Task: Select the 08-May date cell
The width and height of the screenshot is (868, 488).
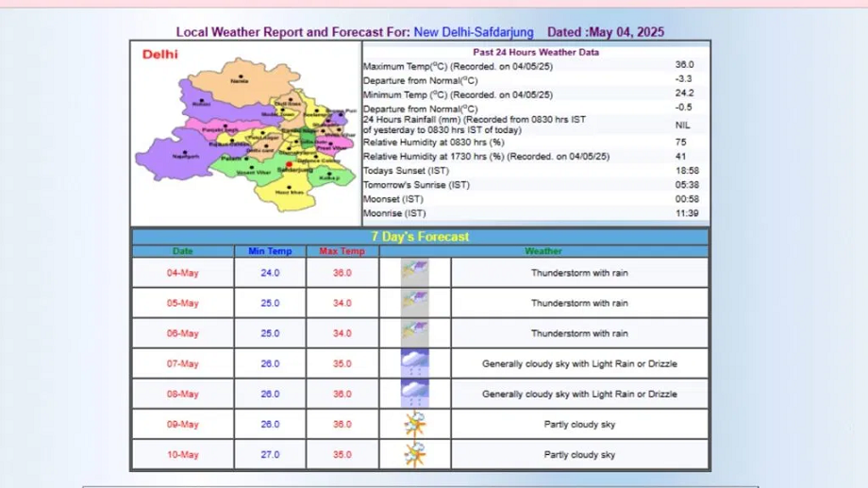Action: coord(183,394)
